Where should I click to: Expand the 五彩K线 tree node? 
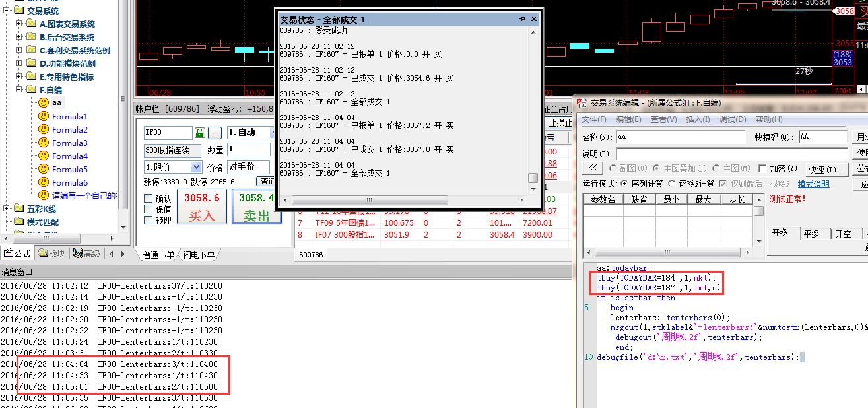click(x=7, y=209)
